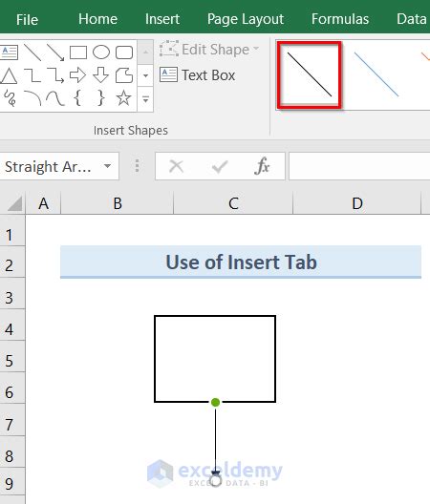Open the Insert ribbon tab
Viewport: 430px width, 504px height.
coord(162,19)
